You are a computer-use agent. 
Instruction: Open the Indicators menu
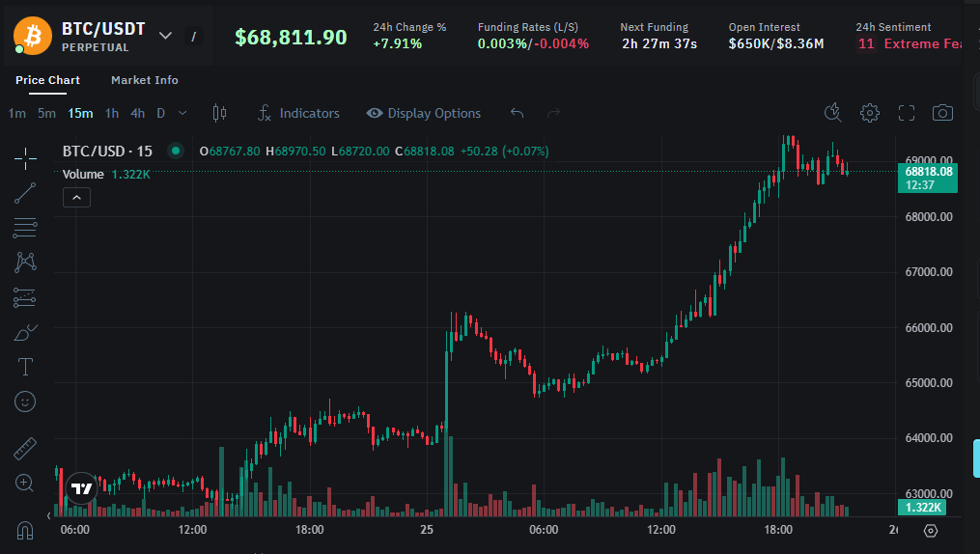[298, 113]
